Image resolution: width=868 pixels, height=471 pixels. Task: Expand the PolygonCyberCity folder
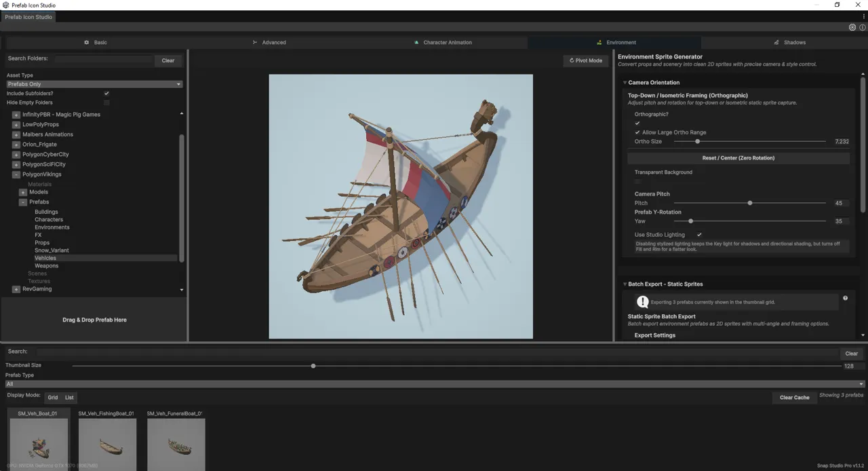(16, 155)
